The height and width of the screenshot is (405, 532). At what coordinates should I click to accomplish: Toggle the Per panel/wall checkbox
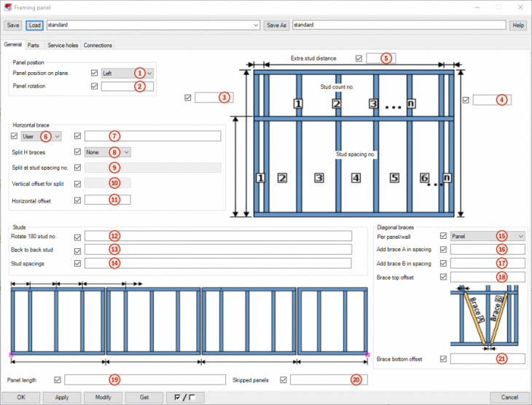pos(443,236)
